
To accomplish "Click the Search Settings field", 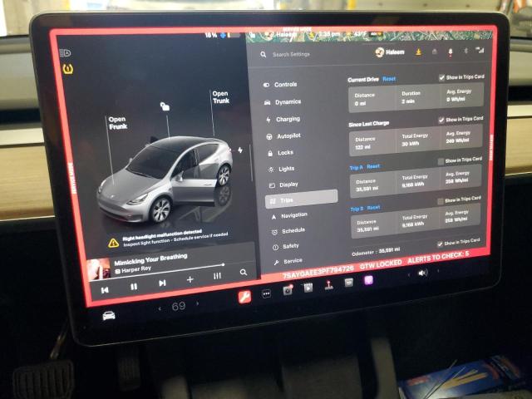I will point(291,54).
